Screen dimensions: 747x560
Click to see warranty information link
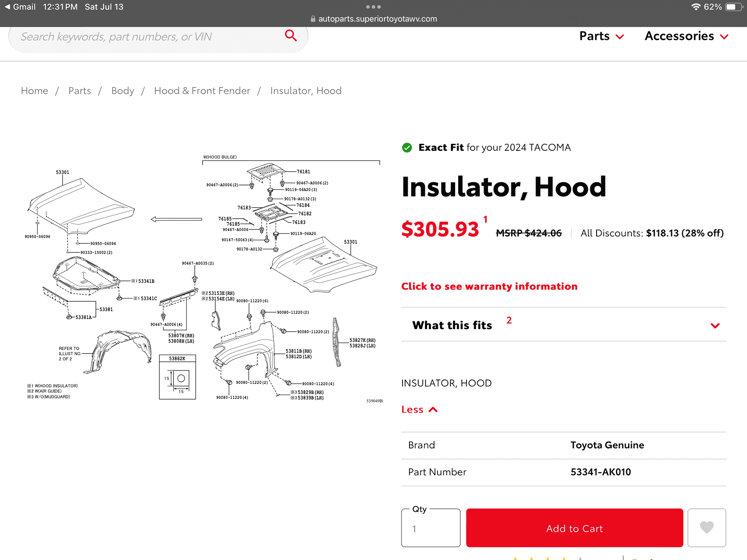489,286
